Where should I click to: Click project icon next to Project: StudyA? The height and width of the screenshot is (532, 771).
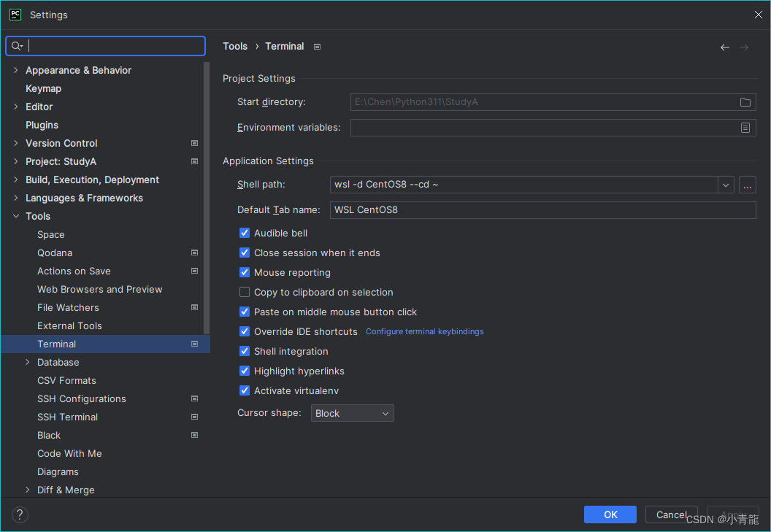pos(195,161)
